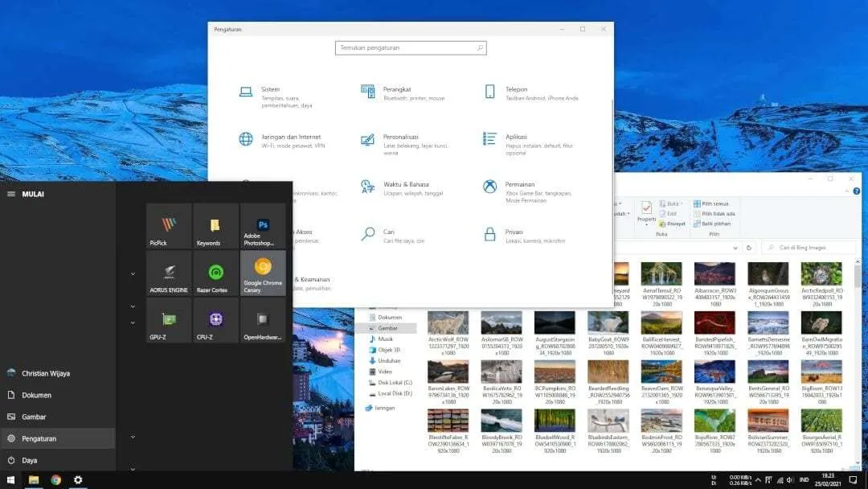
Task: Click Pilih semua in Explorer ribbon
Action: coord(710,203)
